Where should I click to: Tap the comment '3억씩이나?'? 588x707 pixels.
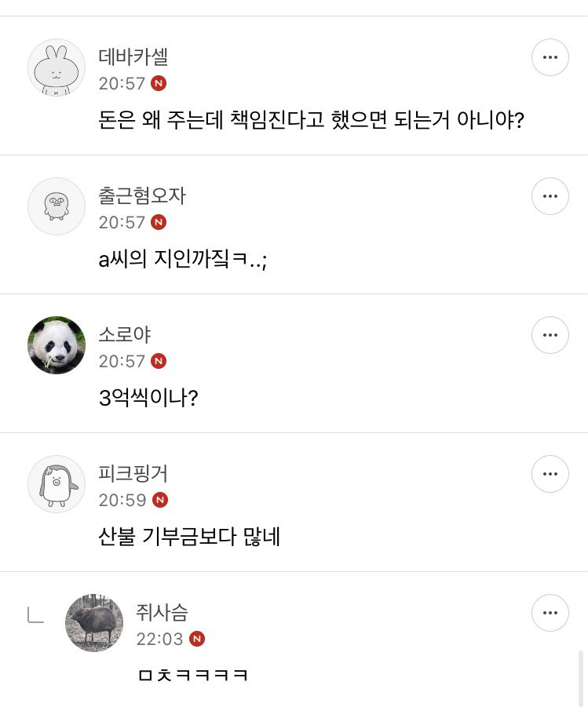pos(148,398)
